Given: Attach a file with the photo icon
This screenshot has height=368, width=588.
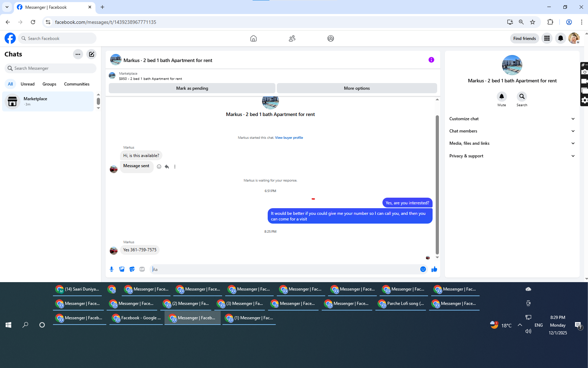Looking at the screenshot, I should (122, 269).
